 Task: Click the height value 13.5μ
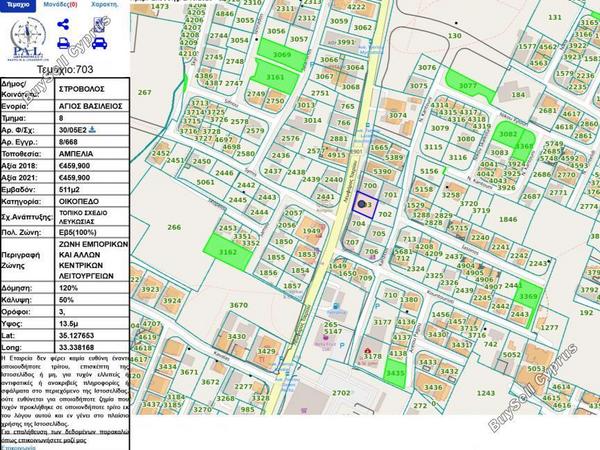point(68,324)
